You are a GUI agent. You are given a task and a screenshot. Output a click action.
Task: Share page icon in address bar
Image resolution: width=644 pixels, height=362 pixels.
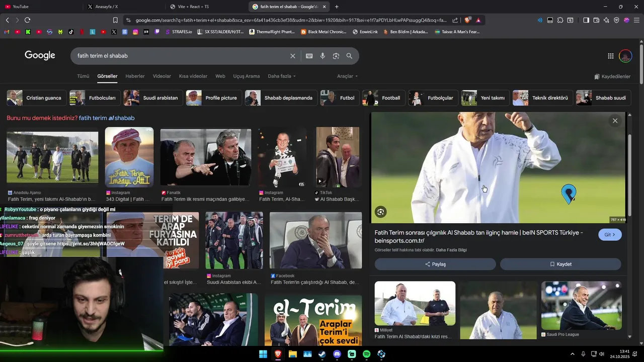point(455,20)
